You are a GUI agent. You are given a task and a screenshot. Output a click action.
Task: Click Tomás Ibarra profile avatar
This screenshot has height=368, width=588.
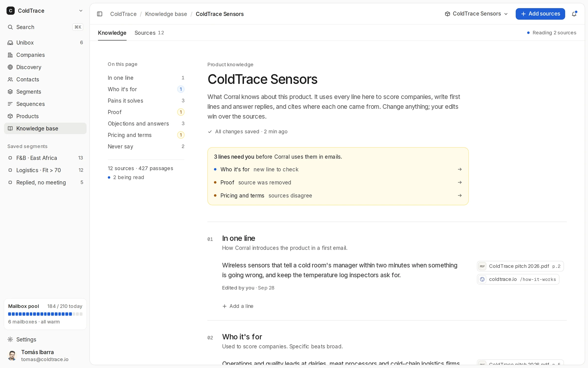coord(12,356)
